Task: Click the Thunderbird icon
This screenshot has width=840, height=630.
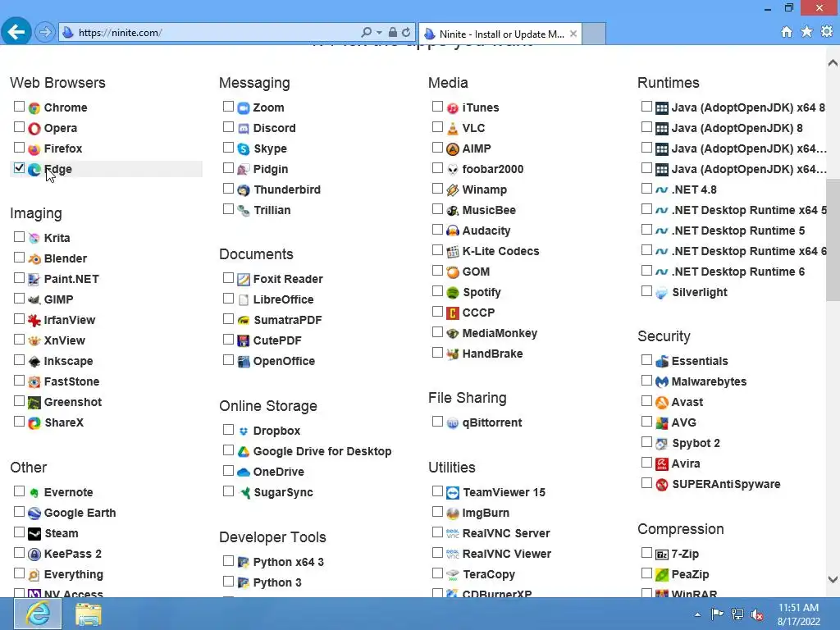Action: [243, 190]
